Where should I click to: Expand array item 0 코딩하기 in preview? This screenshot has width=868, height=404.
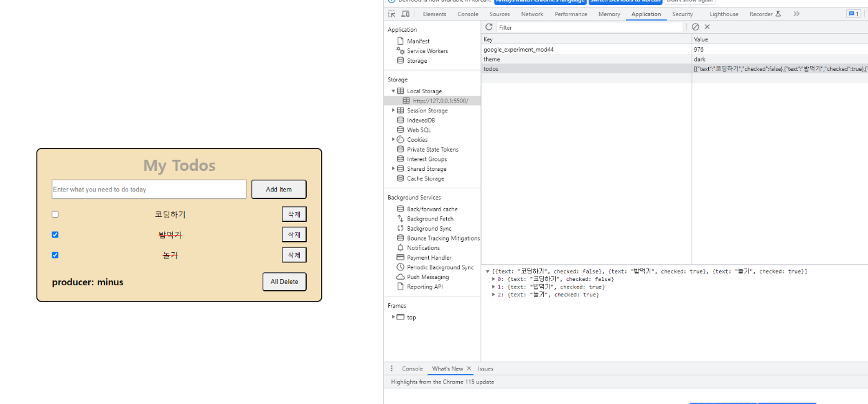point(493,279)
